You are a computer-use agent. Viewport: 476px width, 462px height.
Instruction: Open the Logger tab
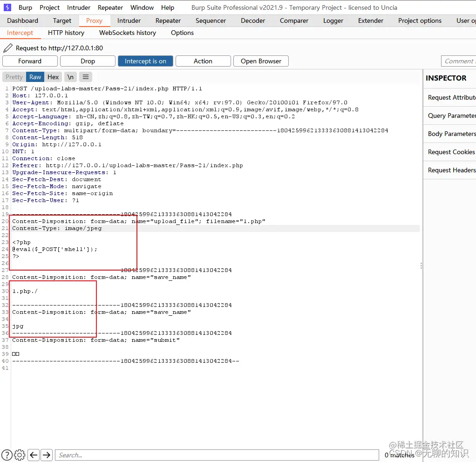coord(333,20)
